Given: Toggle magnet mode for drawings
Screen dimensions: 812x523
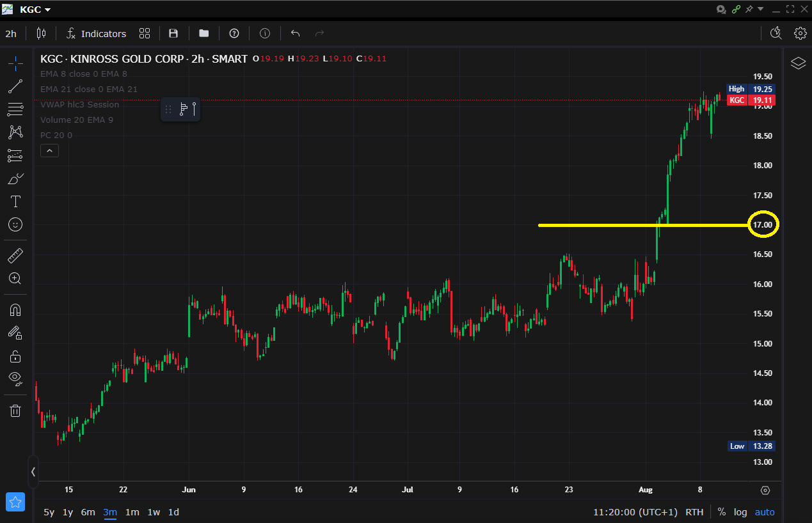Looking at the screenshot, I should tap(15, 310).
